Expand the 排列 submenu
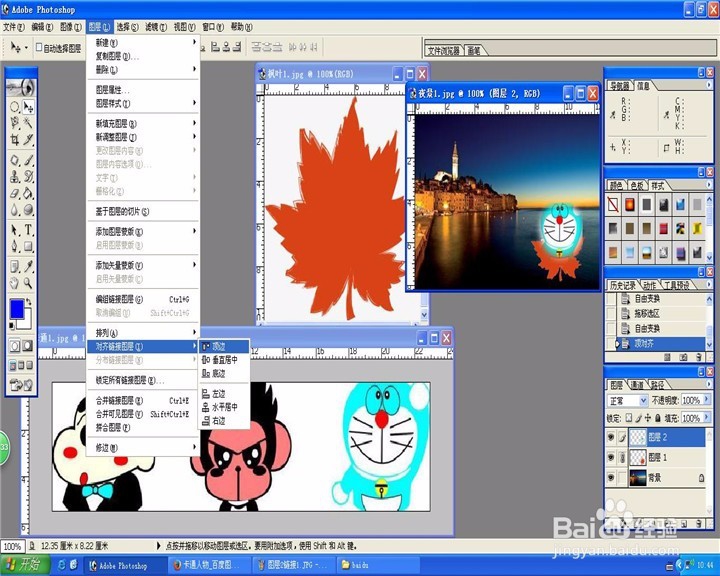The width and height of the screenshot is (720, 576). pos(143,333)
